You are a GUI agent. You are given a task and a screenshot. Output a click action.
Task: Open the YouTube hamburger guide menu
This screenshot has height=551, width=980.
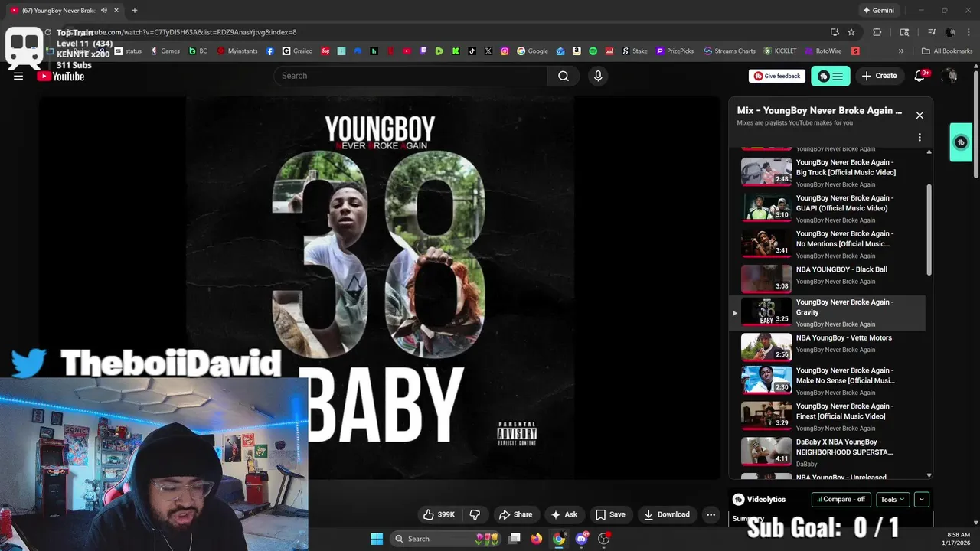click(18, 76)
